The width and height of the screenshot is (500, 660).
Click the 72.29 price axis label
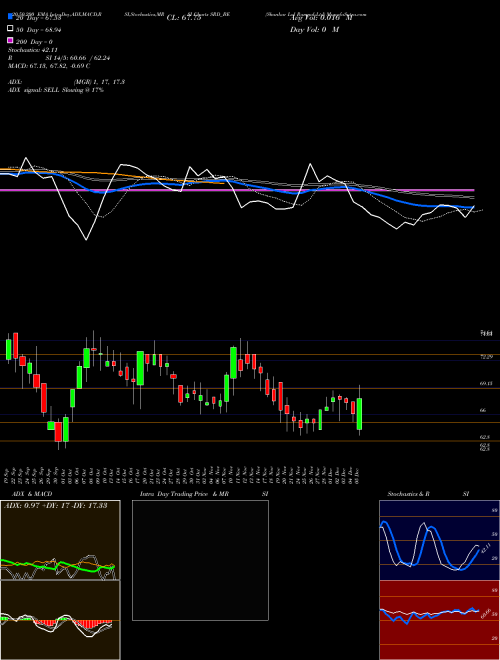coord(487,357)
